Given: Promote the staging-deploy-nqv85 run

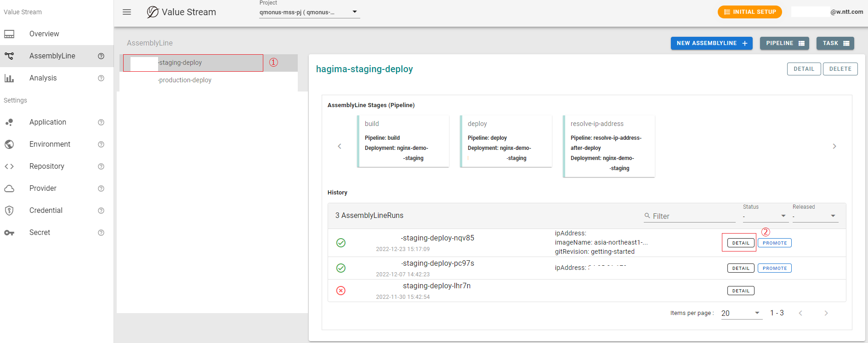Looking at the screenshot, I should click(x=774, y=243).
